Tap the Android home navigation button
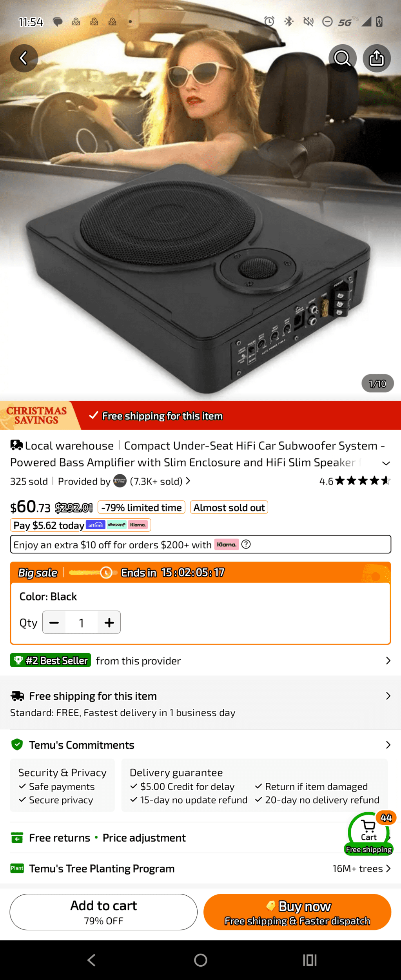The image size is (401, 980). click(200, 960)
